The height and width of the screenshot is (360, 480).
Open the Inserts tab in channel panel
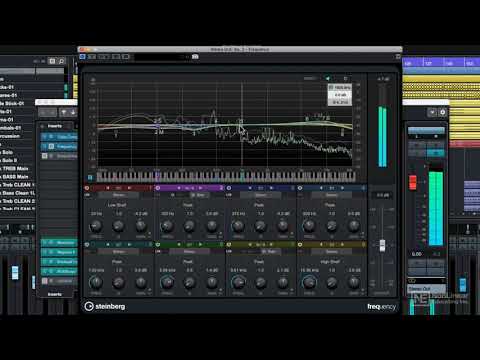coord(55,126)
